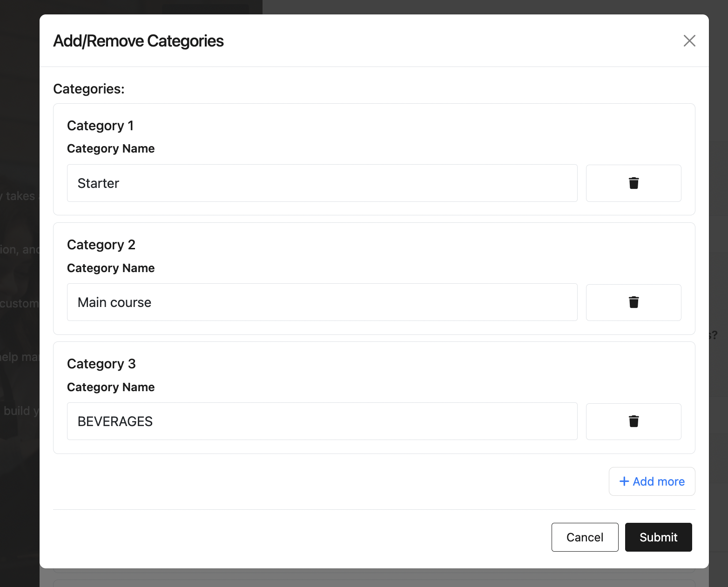Close the Add/Remove Categories dialog

(689, 41)
